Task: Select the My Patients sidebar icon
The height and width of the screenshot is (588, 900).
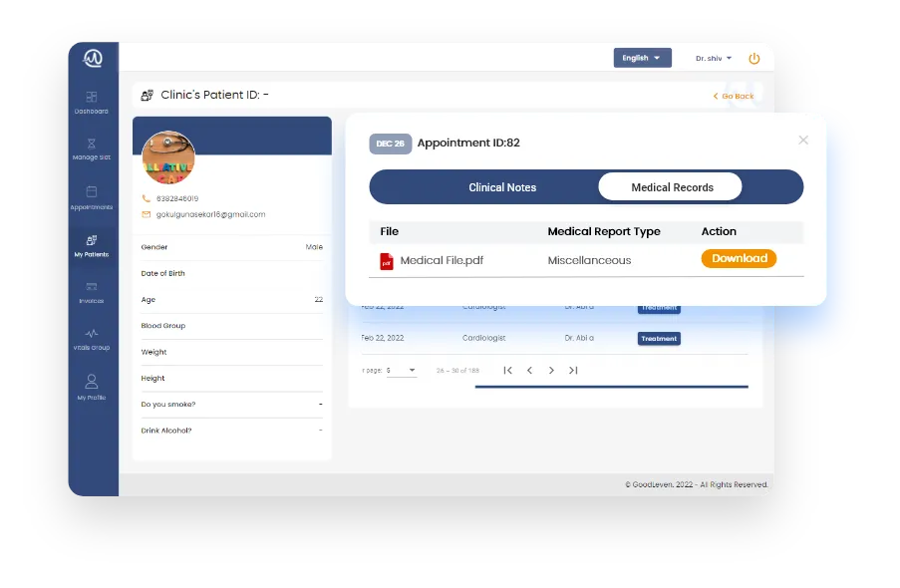Action: coord(92,246)
